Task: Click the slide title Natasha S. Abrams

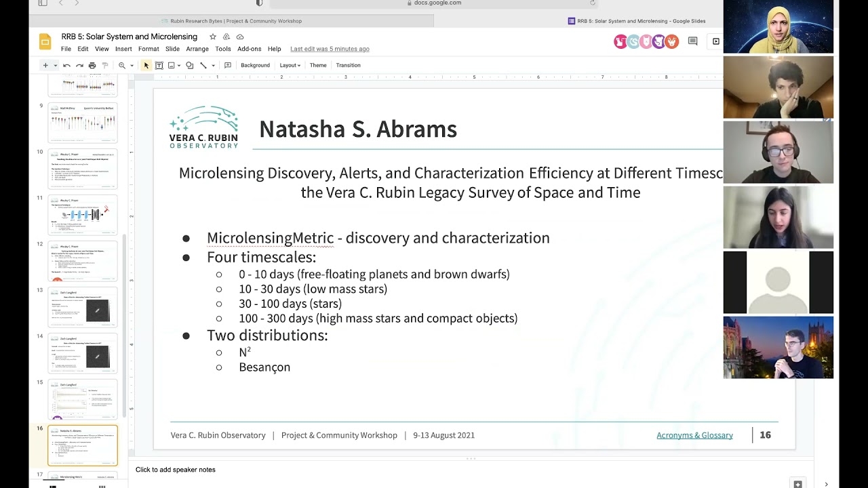Action: (x=358, y=129)
